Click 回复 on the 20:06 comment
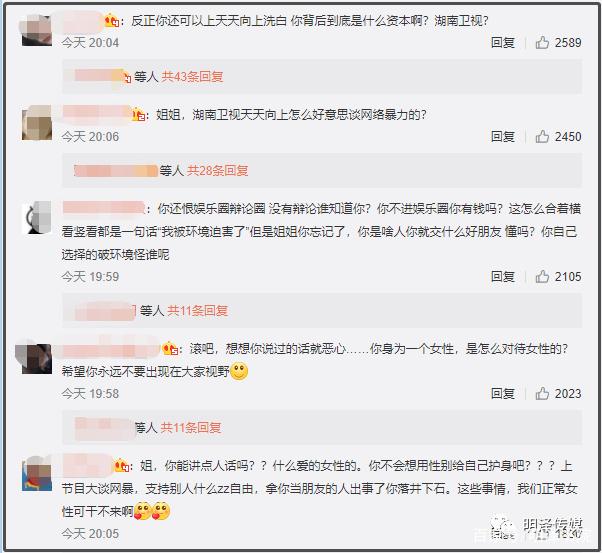Viewport: 602px width, 553px height. click(x=503, y=136)
